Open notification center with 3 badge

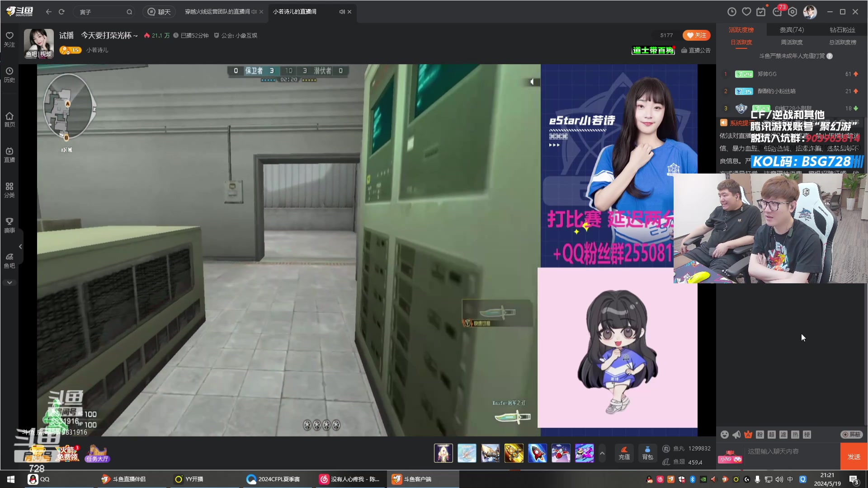click(x=854, y=480)
